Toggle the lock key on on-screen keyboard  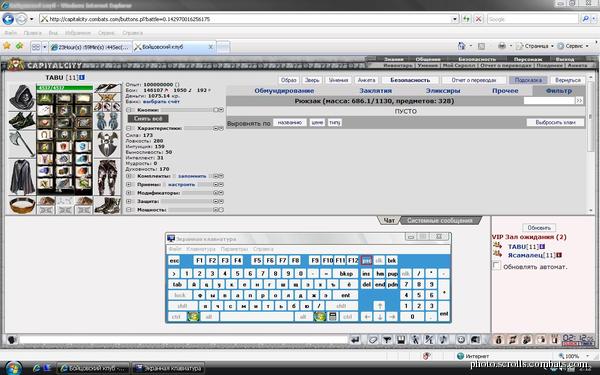pyautogui.click(x=180, y=295)
